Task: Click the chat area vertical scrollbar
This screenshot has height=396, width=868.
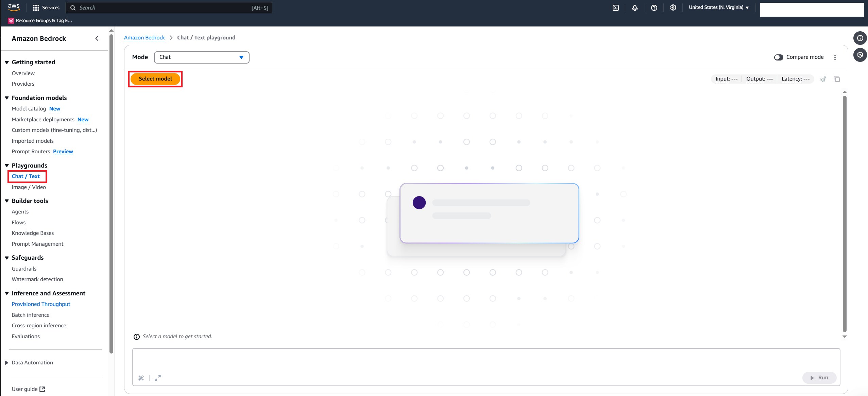Action: click(x=845, y=214)
